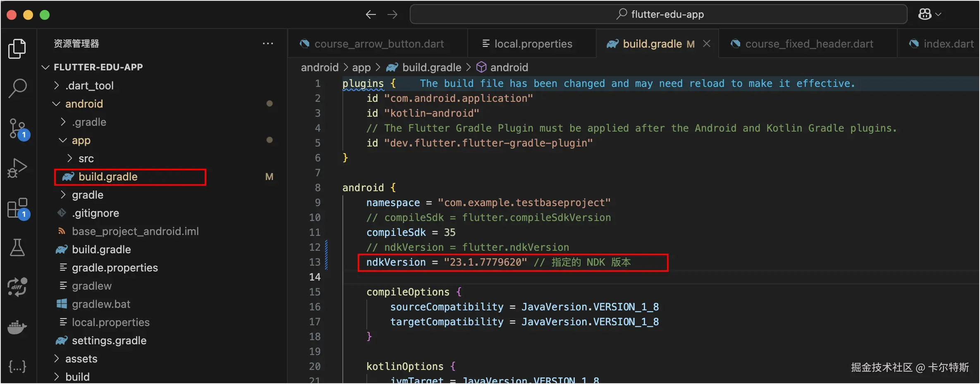980x384 pixels.
Task: Open Source Control view with one pending change
Action: click(18, 129)
